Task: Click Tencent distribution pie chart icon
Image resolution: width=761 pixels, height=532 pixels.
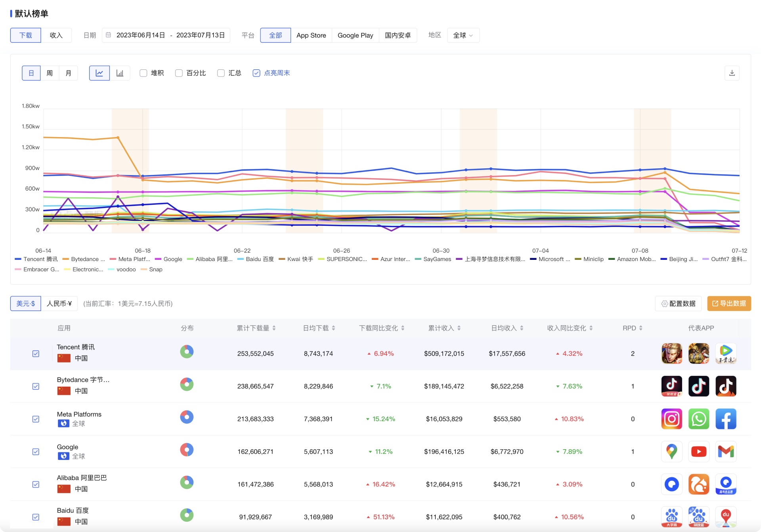Action: pos(187,352)
